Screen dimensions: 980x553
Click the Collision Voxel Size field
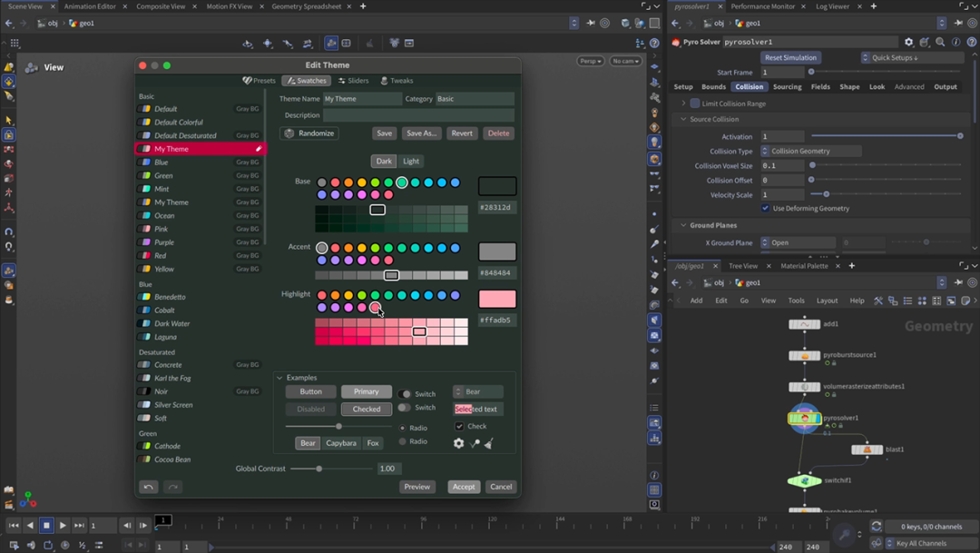pos(782,166)
